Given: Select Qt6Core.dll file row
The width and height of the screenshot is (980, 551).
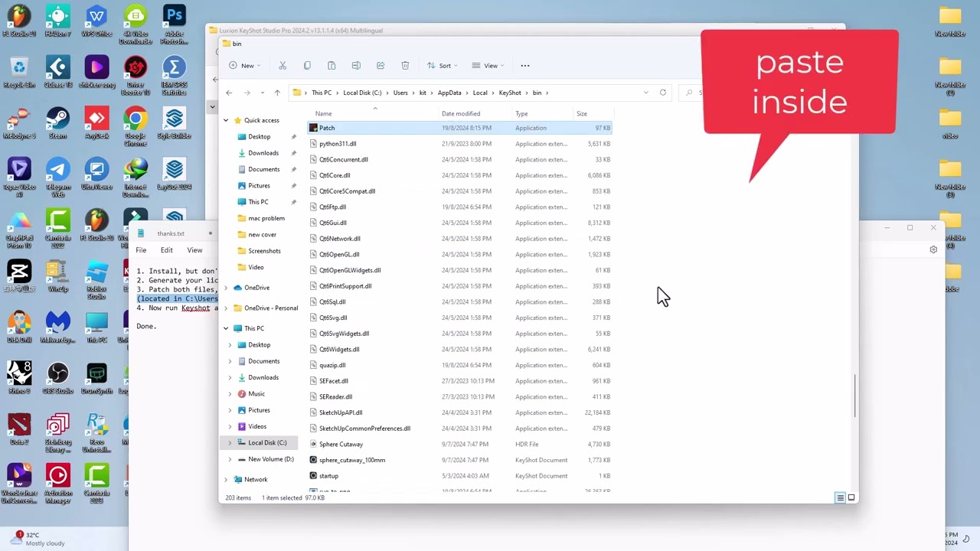Looking at the screenshot, I should point(460,175).
